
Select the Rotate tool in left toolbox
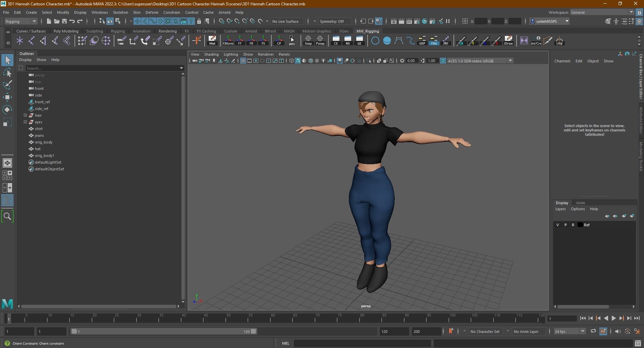[x=7, y=110]
